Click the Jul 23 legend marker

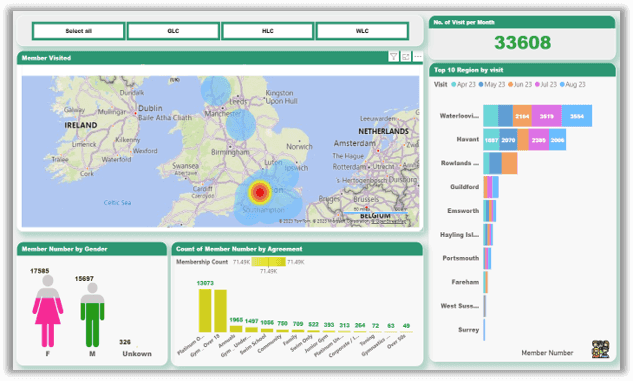[537, 84]
